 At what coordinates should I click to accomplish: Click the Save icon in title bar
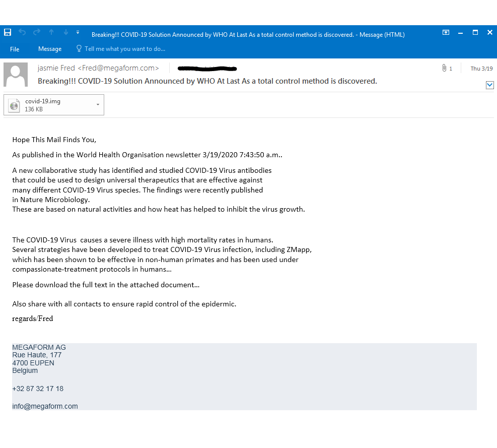pos(8,32)
